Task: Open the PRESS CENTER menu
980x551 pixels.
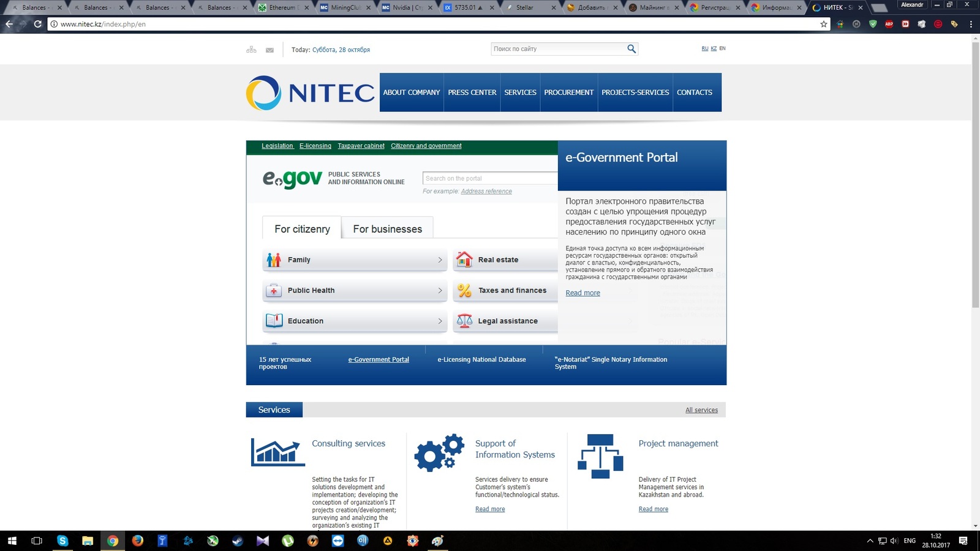Action: pyautogui.click(x=472, y=92)
